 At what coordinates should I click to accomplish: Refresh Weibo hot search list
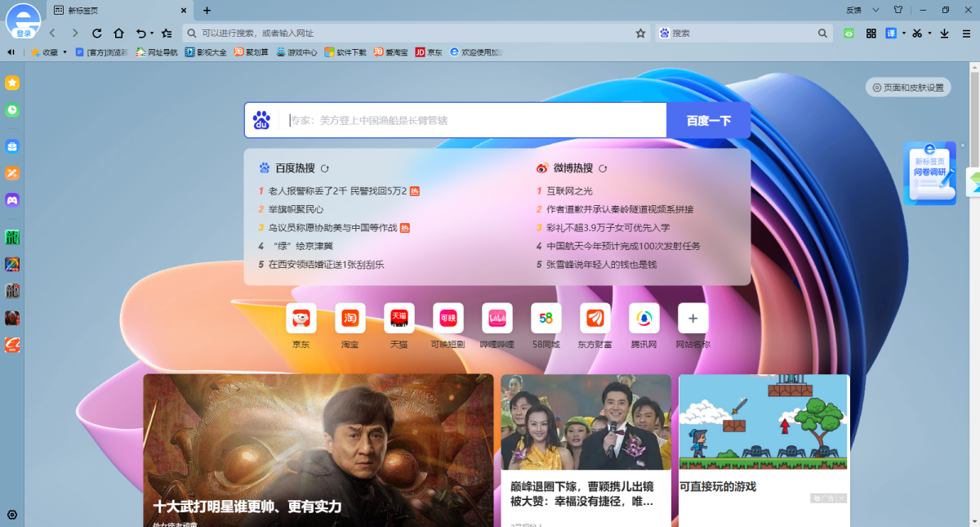[x=603, y=167]
